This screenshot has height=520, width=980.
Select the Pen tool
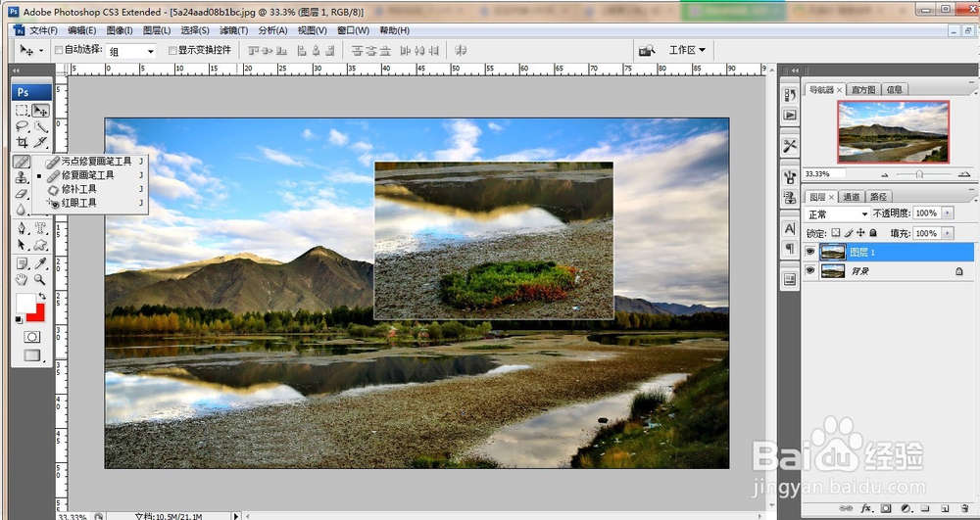coord(22,228)
